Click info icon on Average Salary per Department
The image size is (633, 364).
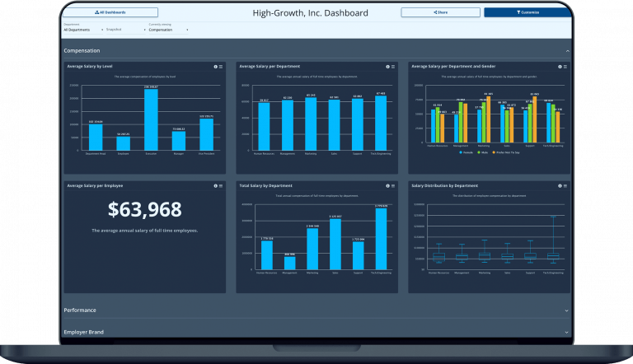pyautogui.click(x=387, y=67)
